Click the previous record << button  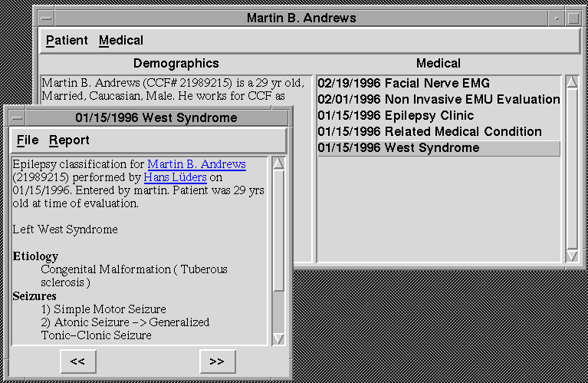77,360
